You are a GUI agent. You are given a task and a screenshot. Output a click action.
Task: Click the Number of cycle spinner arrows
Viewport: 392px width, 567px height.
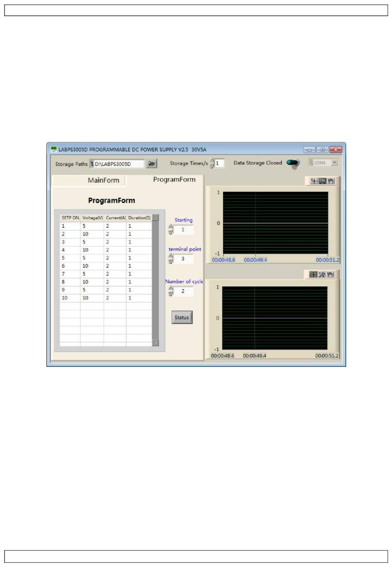pos(170,291)
